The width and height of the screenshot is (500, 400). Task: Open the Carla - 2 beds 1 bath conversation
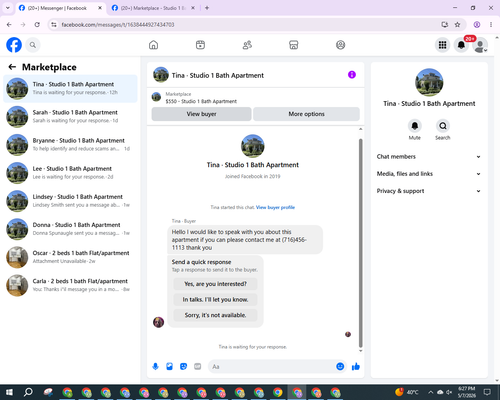pyautogui.click(x=70, y=285)
